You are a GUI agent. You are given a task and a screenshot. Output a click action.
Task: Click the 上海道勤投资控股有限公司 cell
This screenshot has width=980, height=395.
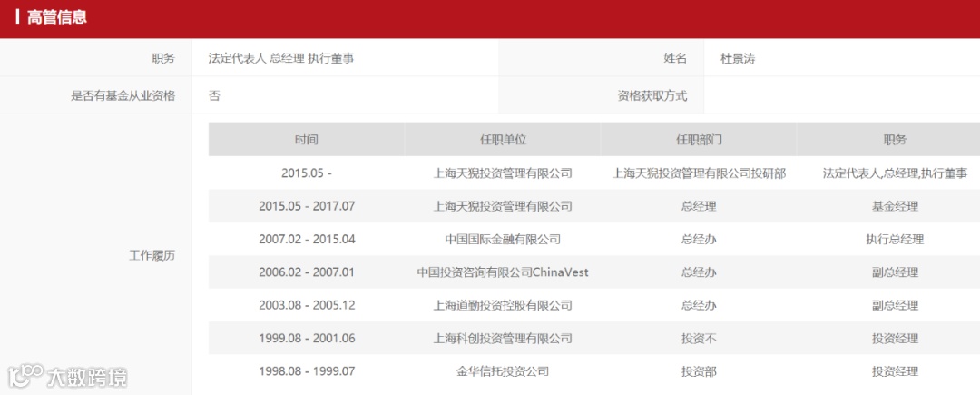click(503, 306)
